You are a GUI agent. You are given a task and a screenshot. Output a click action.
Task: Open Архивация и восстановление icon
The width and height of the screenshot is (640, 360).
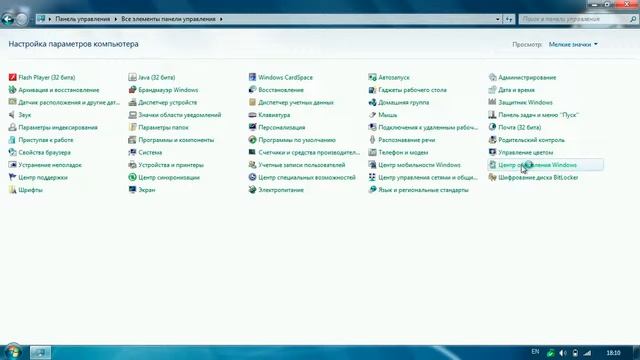13,90
